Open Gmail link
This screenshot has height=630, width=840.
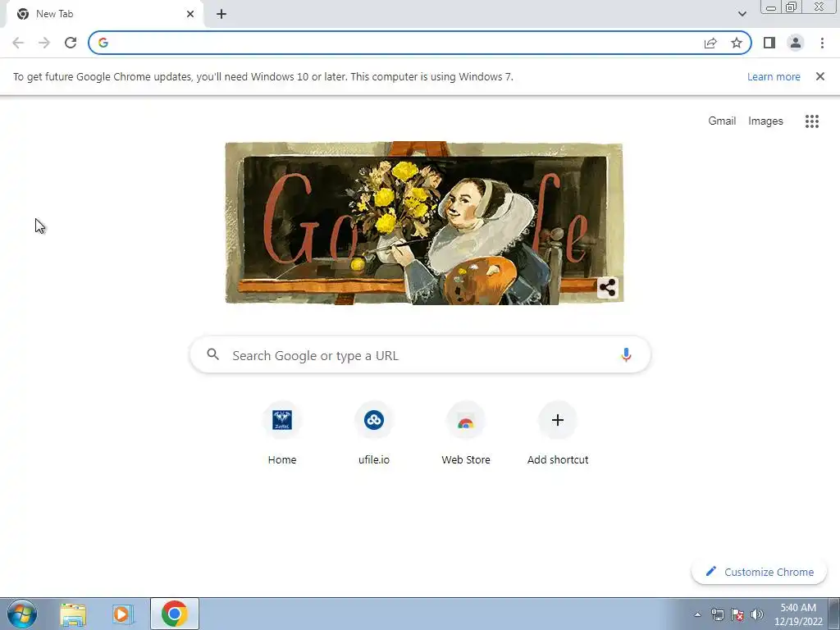[722, 121]
